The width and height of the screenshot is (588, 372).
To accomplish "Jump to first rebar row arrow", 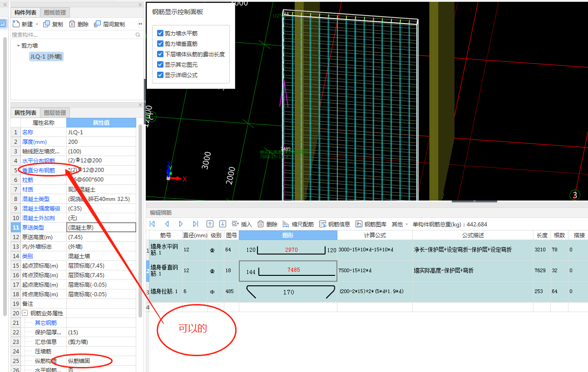I will (152, 224).
